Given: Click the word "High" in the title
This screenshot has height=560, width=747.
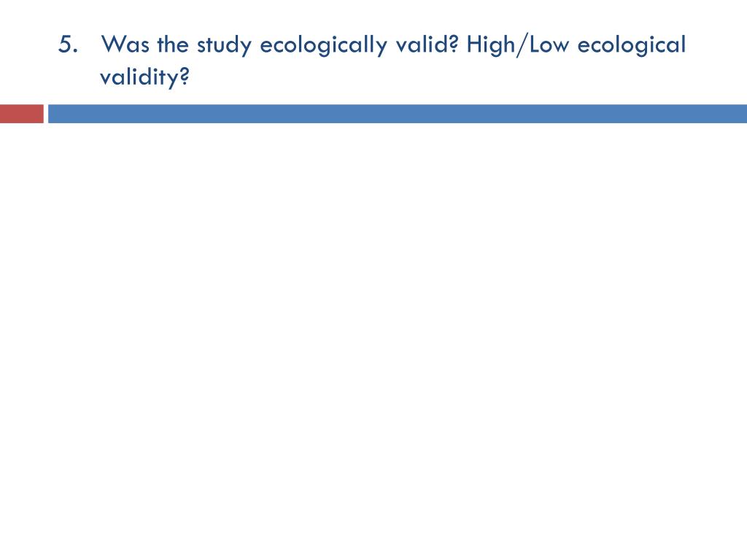Looking at the screenshot, I should point(491,46).
